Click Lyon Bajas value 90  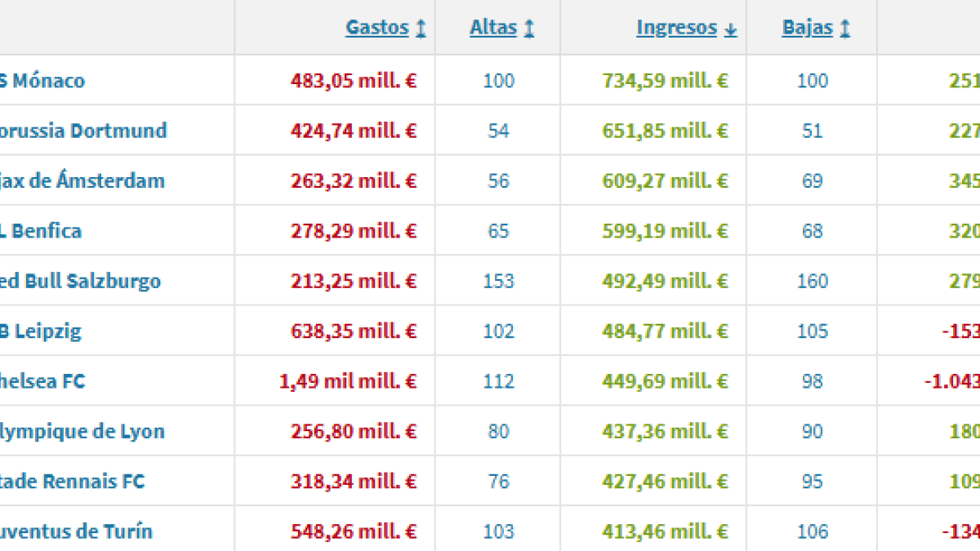pyautogui.click(x=812, y=432)
